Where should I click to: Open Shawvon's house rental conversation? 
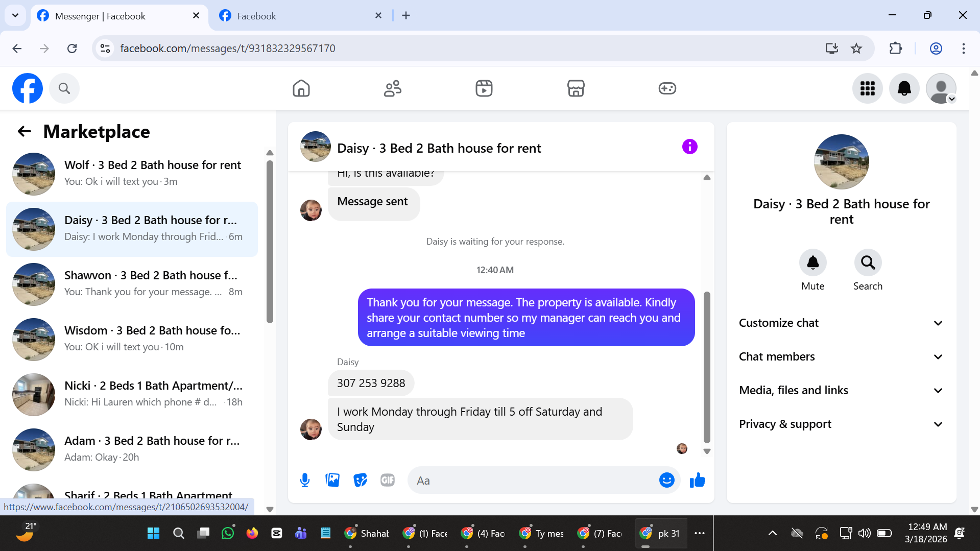tap(132, 284)
